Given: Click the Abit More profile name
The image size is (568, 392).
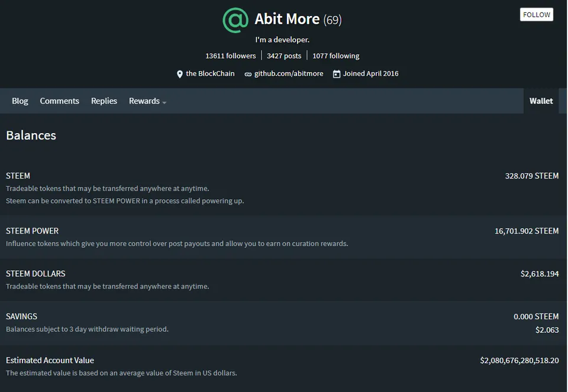Looking at the screenshot, I should click(x=287, y=19).
